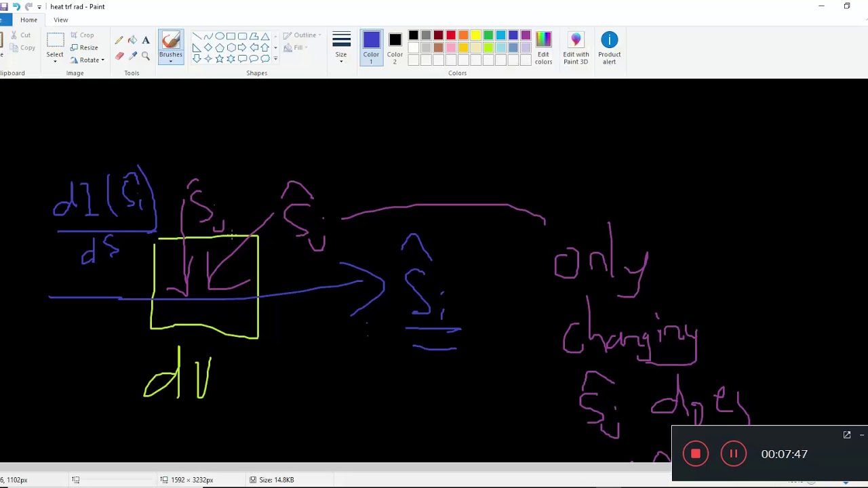Choose the Diamond shape
This screenshot has width=868, height=488.
tap(208, 47)
